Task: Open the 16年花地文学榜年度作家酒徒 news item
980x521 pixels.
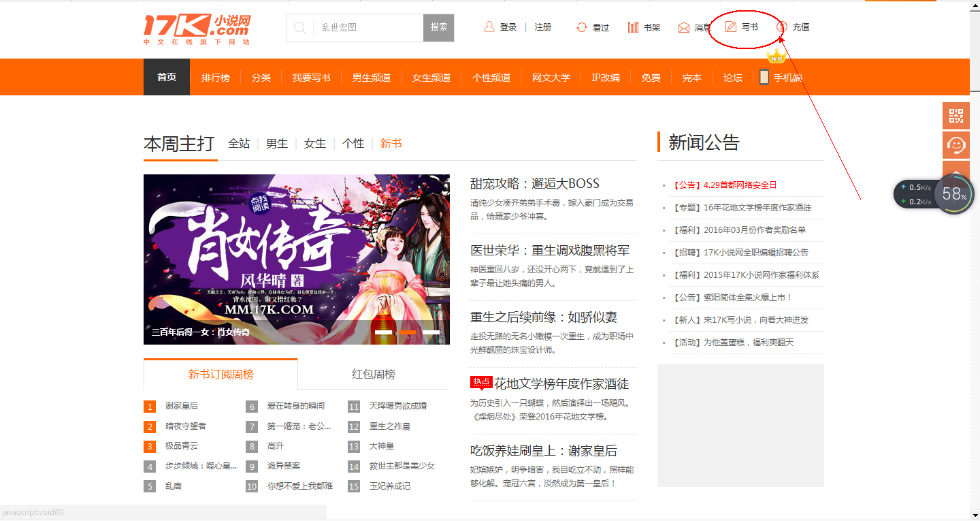Action: 741,207
